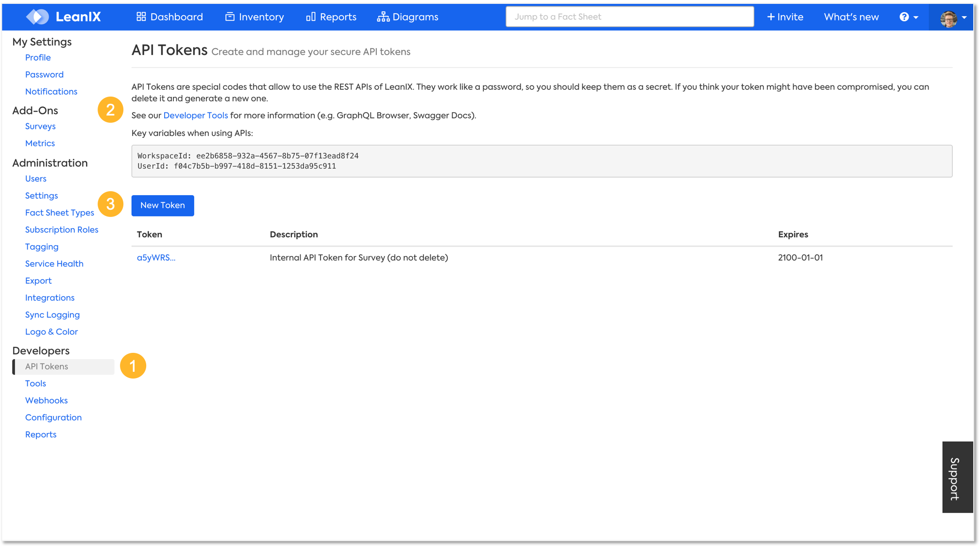Open Fact Sheet Types settings

click(x=59, y=213)
